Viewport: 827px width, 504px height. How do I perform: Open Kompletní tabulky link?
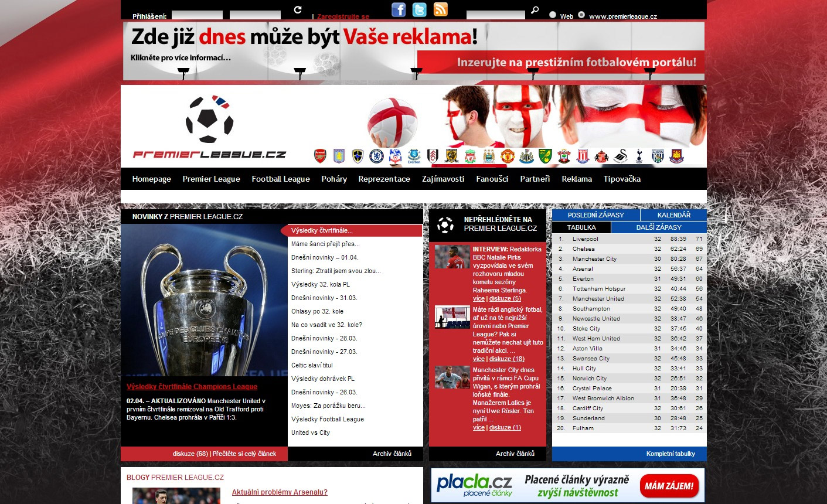pyautogui.click(x=671, y=454)
